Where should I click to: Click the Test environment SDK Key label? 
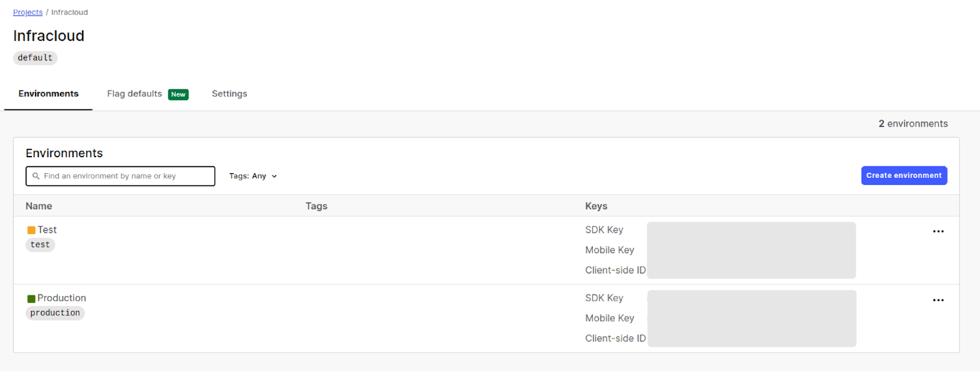pos(604,230)
